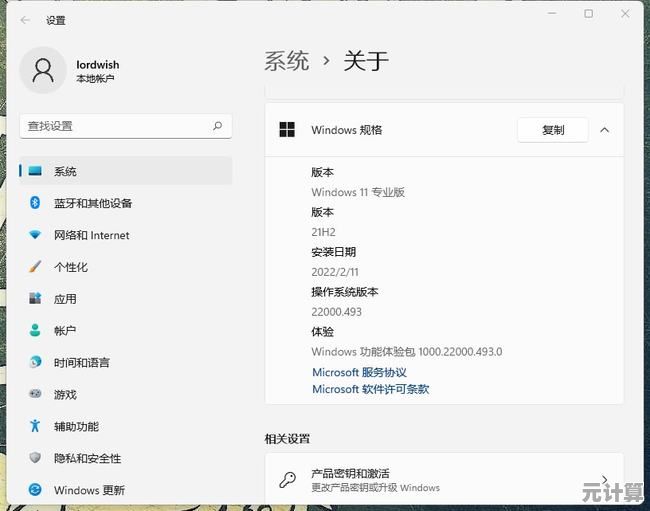The image size is (650, 511).
Task: Click the Windows 功能体验包 1000.22000.493.0 text
Action: point(407,351)
